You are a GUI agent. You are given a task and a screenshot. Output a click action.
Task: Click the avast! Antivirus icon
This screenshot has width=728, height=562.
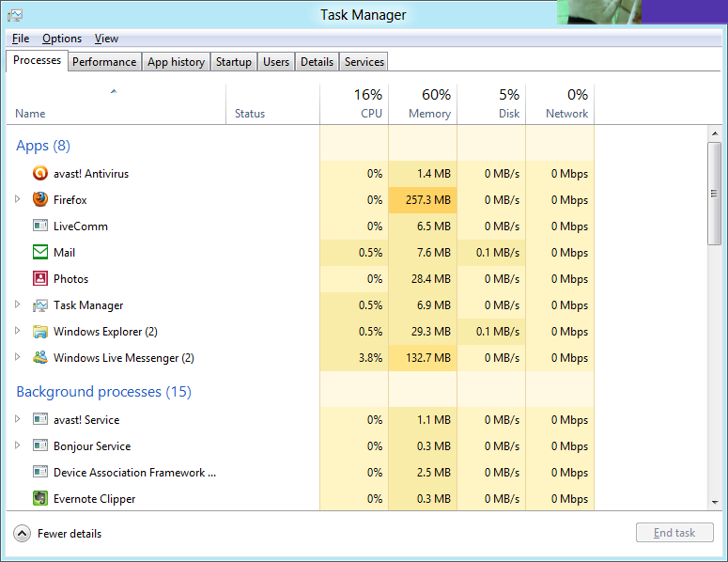(39, 174)
